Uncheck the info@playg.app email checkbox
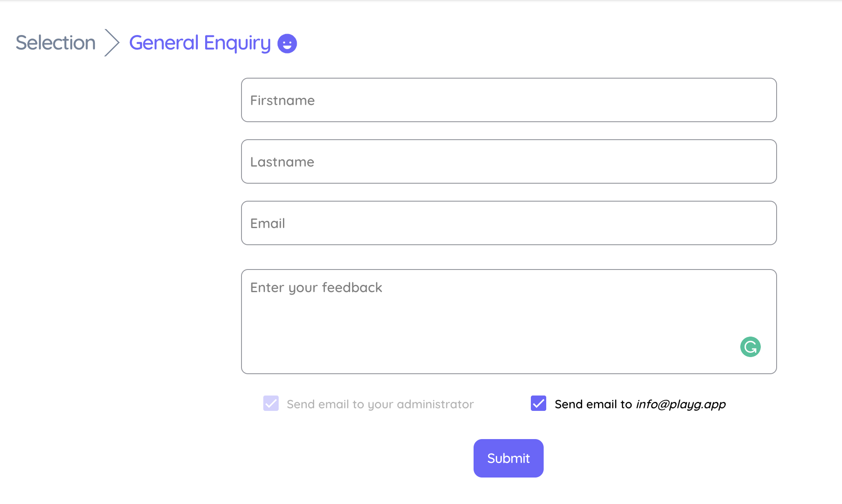The width and height of the screenshot is (842, 504). 539,403
